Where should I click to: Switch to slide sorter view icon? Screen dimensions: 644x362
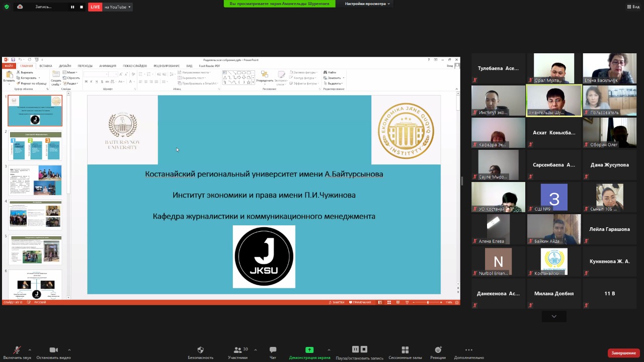click(x=388, y=302)
